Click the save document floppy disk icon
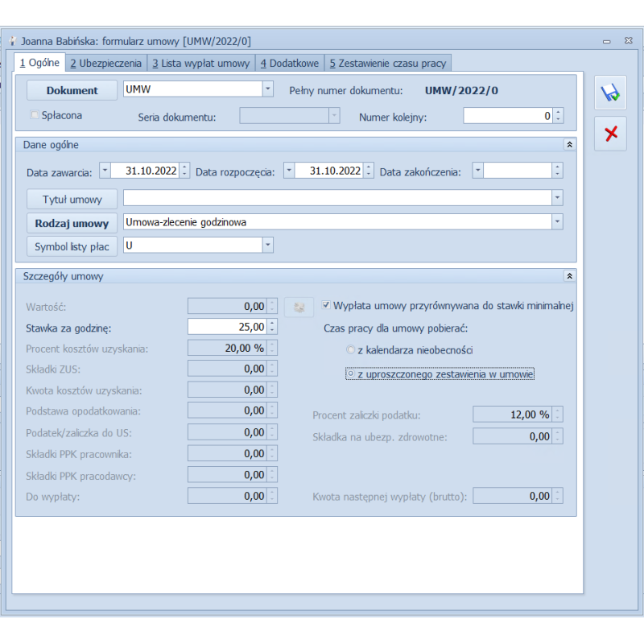Viewport: 644px width, 644px height. 610,93
